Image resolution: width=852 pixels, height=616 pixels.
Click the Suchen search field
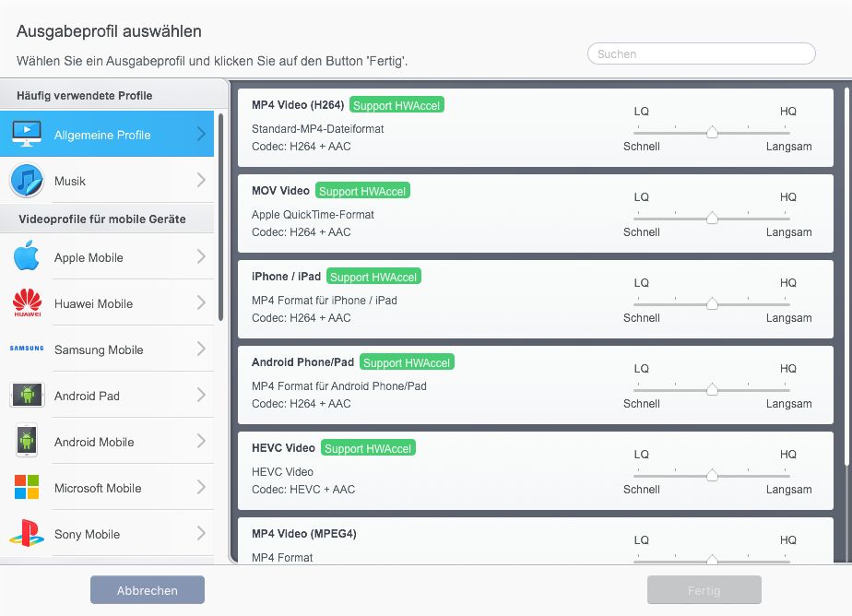coord(702,53)
